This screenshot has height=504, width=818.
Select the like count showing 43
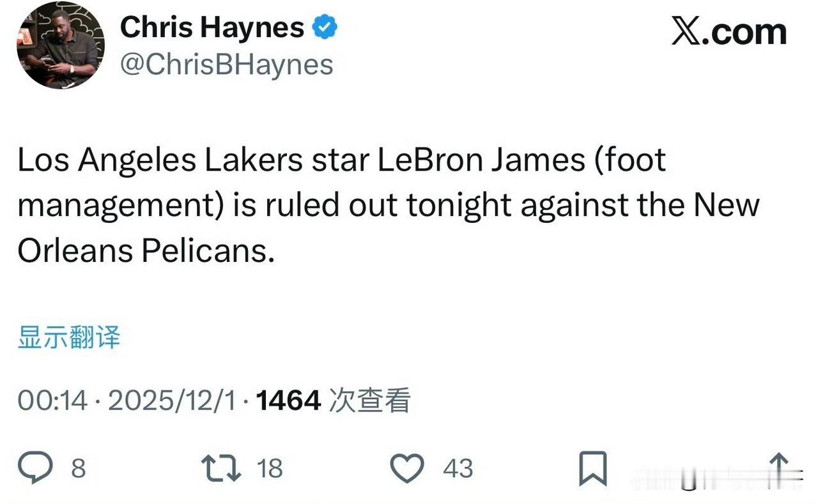456,468
